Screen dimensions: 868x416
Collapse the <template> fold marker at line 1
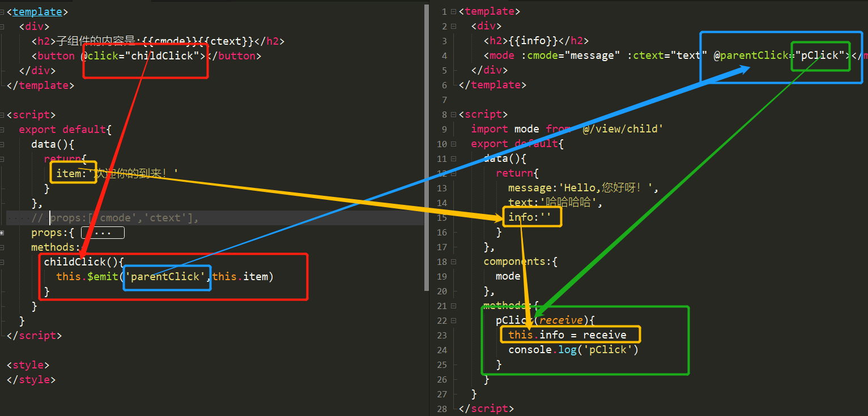click(x=454, y=11)
